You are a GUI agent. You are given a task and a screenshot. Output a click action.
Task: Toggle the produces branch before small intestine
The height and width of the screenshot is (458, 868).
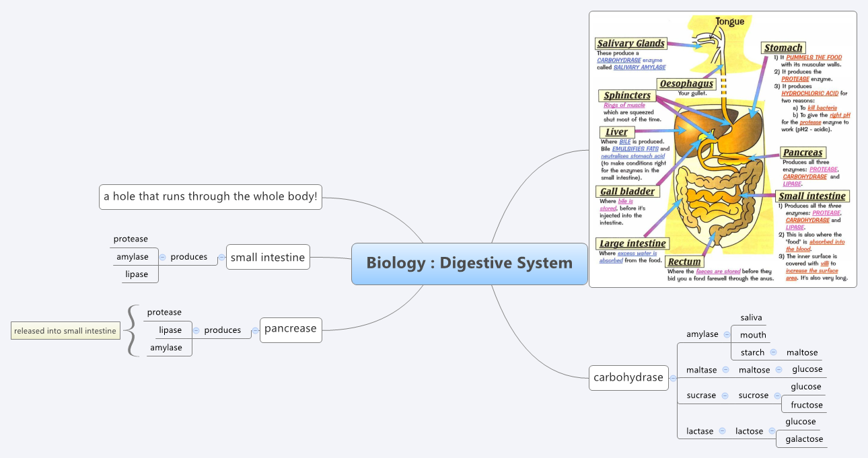pyautogui.click(x=221, y=257)
